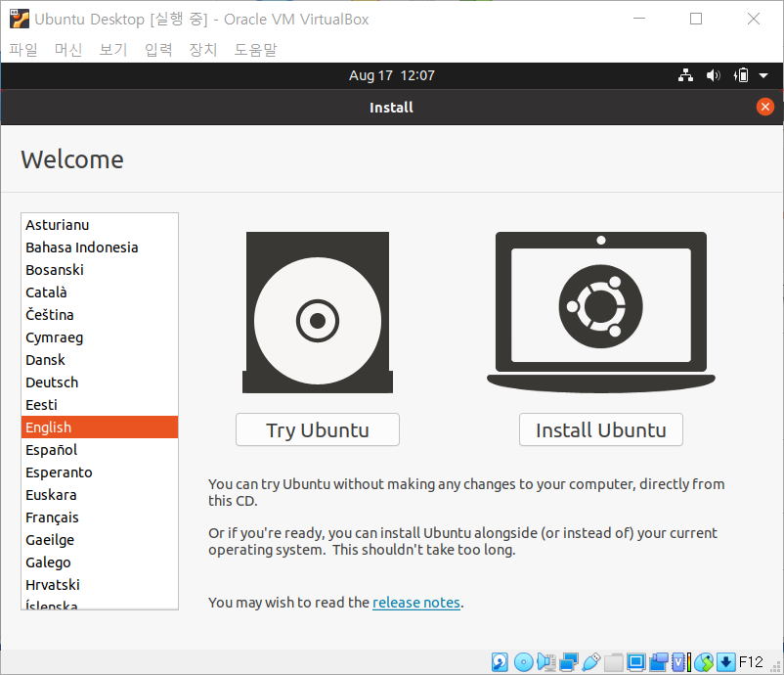Screen dimensions: 784x675
Task: Minimize the VirtualBox window
Action: pos(639,19)
